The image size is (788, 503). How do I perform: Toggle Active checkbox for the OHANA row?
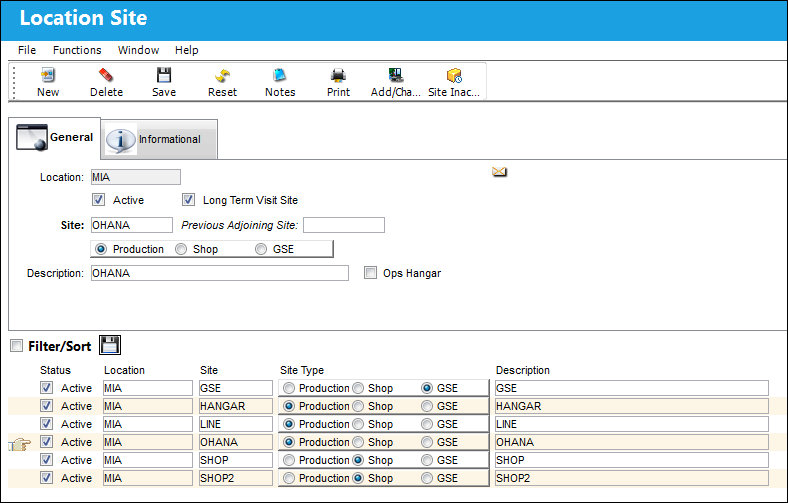click(46, 442)
